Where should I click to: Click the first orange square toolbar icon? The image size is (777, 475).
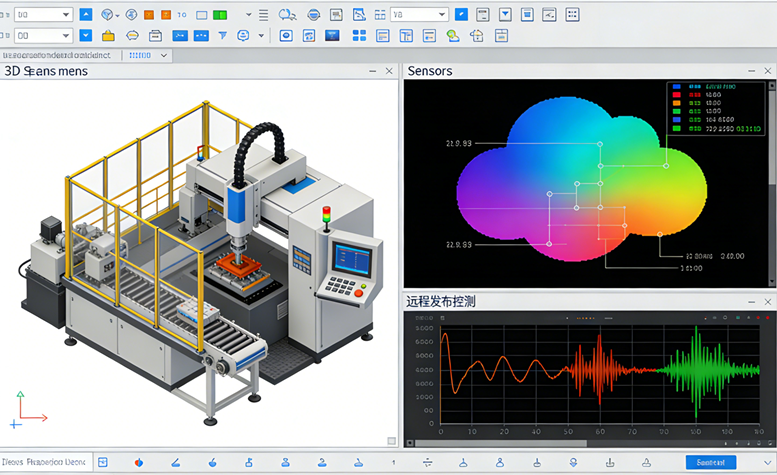tap(149, 15)
